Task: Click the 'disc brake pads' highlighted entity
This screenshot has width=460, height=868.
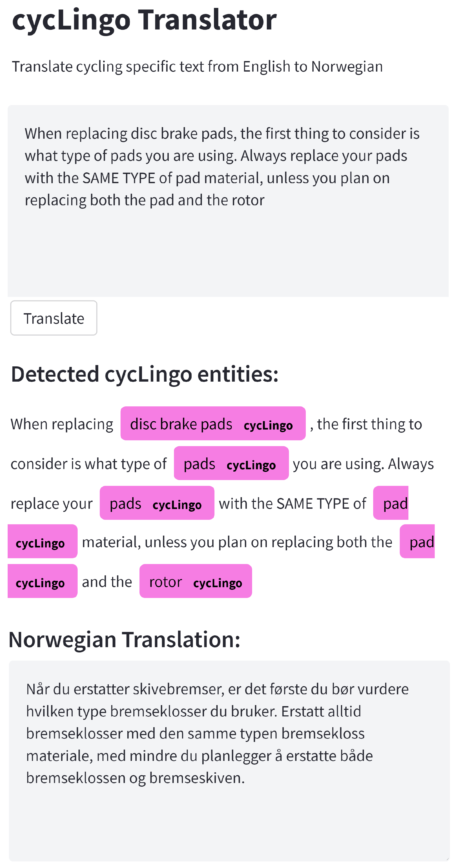Action: tap(181, 424)
